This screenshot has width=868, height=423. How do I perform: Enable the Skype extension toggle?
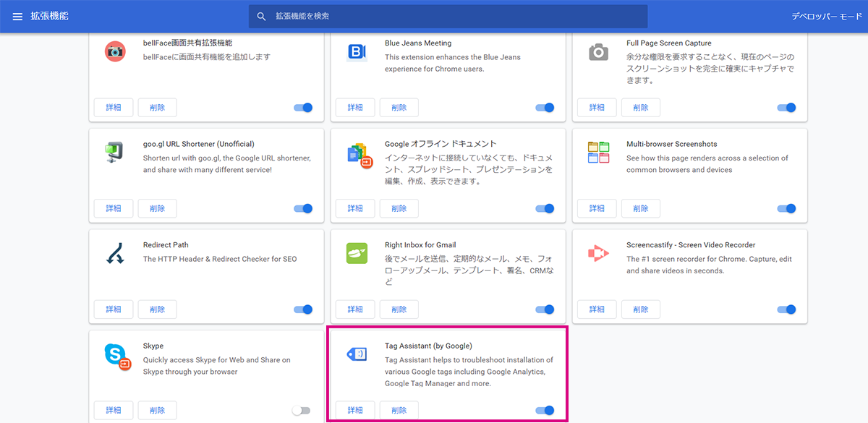click(x=302, y=411)
